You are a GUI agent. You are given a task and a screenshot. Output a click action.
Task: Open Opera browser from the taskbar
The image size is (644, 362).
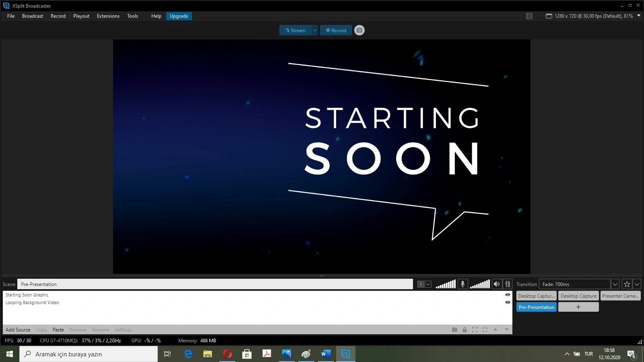pos(227,354)
